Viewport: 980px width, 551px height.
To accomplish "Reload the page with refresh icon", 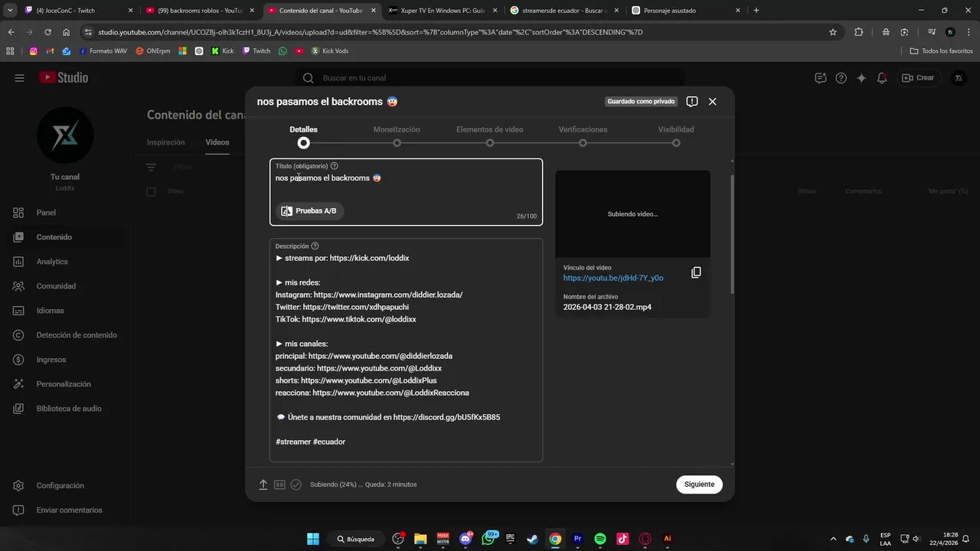I will coord(47,32).
